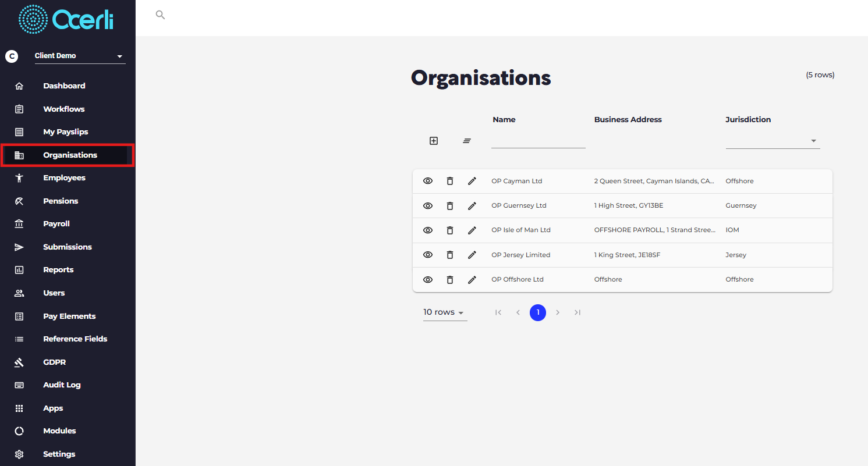Delete OP Offshore Ltd using trash icon
868x466 pixels.
(x=450, y=279)
